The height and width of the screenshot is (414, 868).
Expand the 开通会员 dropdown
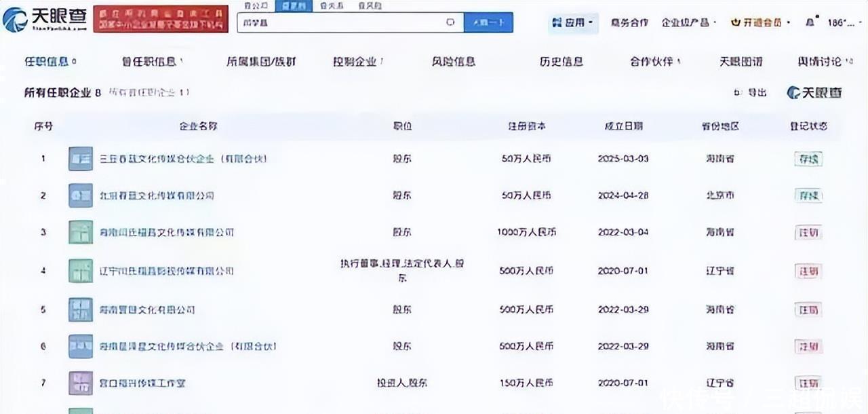point(760,22)
